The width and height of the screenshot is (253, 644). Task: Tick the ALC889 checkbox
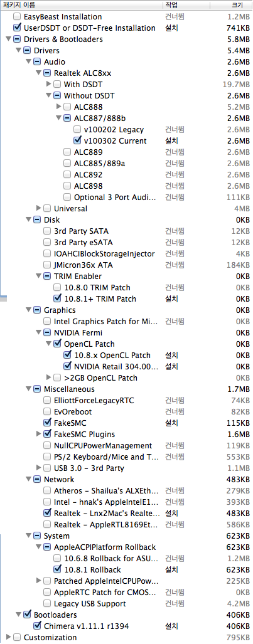(x=67, y=152)
